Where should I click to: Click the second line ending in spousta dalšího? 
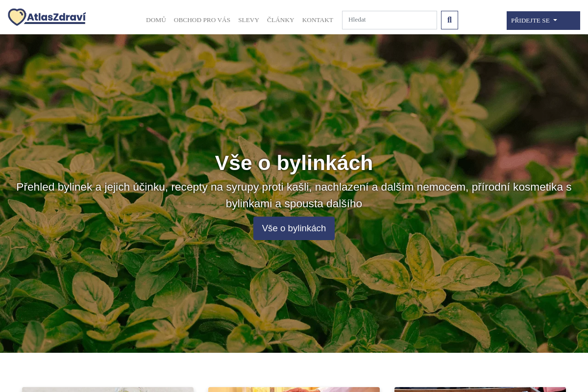294,203
